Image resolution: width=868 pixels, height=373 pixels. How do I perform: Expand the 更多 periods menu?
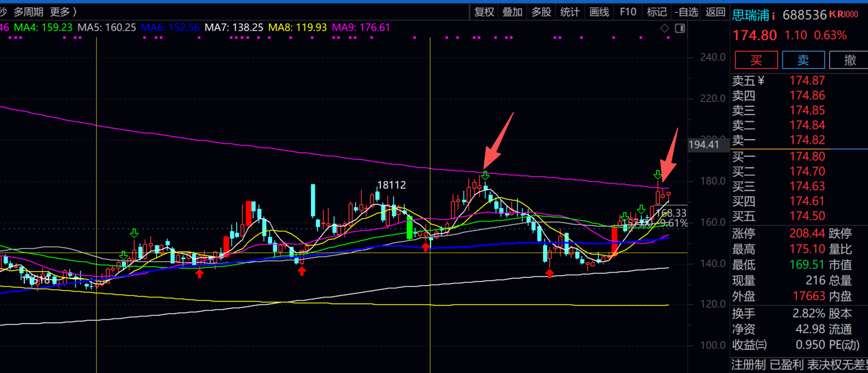[x=63, y=12]
